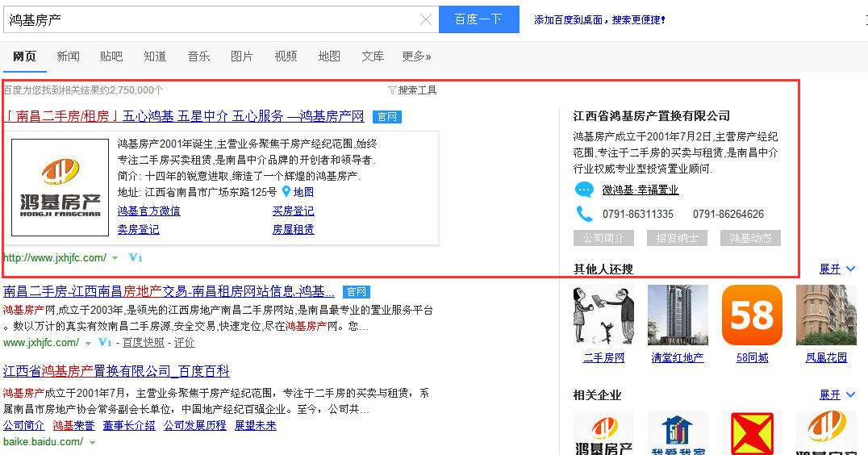
Task: Click the 凤凰花园 building thumbnail
Action: coord(827,315)
